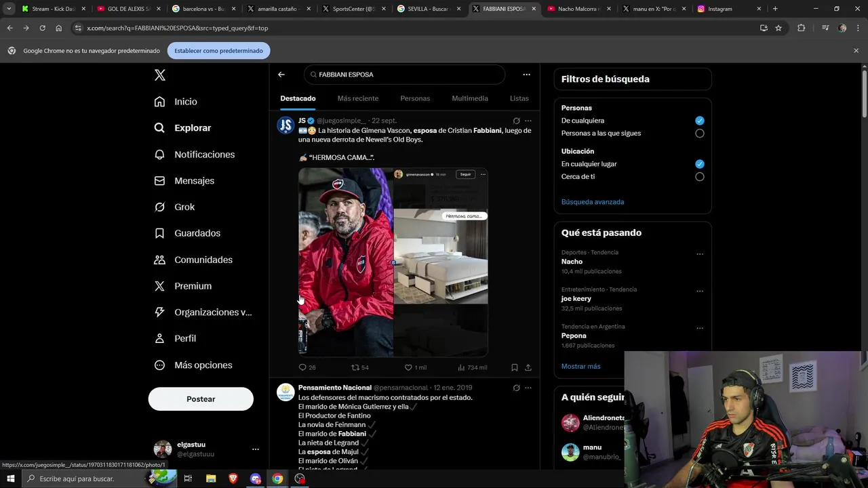Open more options for Nacho trend

pyautogui.click(x=700, y=254)
